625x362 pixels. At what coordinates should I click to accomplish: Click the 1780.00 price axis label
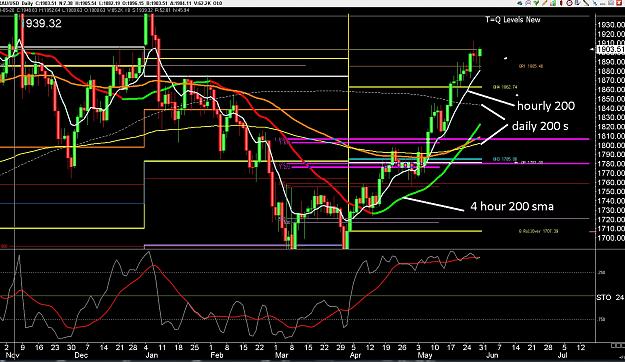tap(610, 164)
